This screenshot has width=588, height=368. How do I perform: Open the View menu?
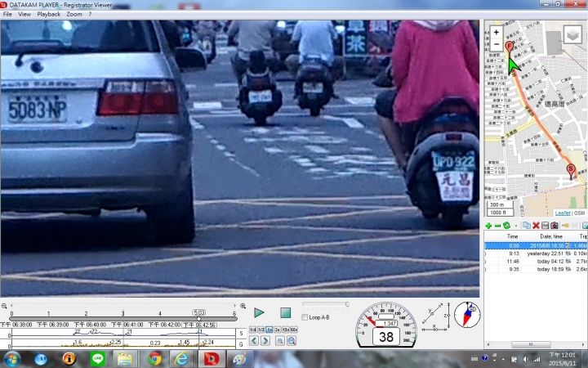[x=24, y=14]
